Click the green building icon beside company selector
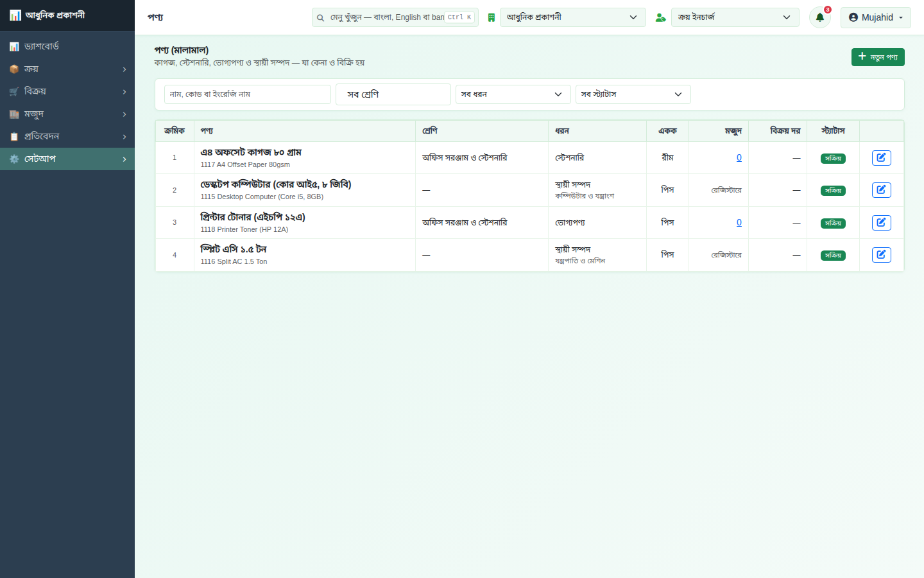924x578 pixels. coord(492,17)
